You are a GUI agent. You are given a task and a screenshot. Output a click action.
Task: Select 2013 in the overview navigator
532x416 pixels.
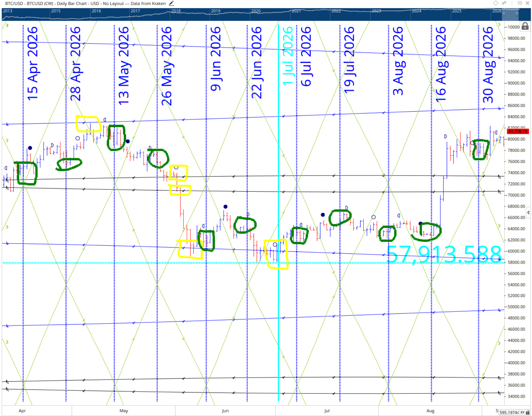tap(7, 11)
